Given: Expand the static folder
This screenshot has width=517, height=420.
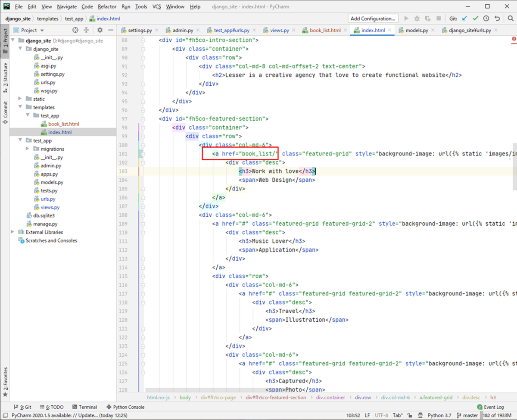Looking at the screenshot, I should click(20, 99).
